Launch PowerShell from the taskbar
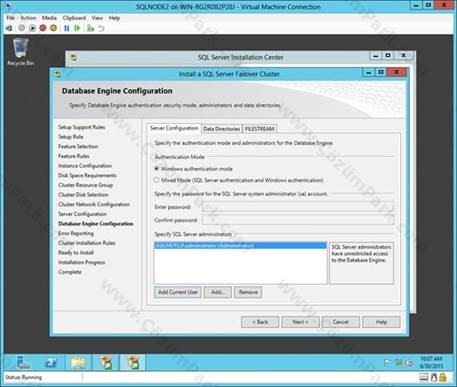The width and height of the screenshot is (457, 387). pyautogui.click(x=51, y=363)
